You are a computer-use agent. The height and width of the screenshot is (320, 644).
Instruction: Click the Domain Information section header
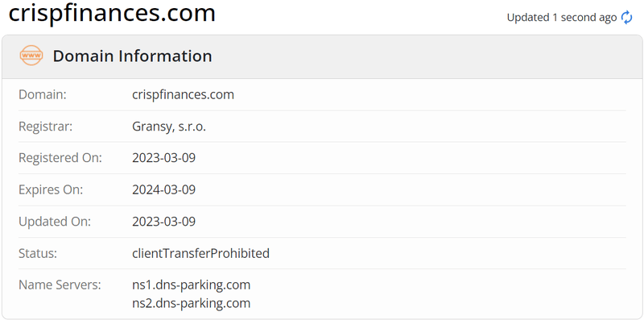pyautogui.click(x=132, y=56)
